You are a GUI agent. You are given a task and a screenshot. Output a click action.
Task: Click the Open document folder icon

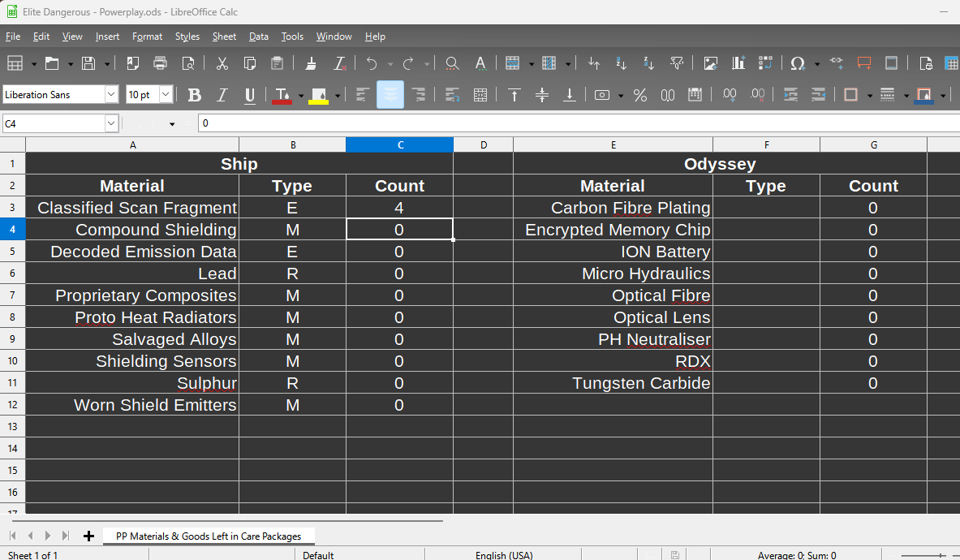click(52, 63)
